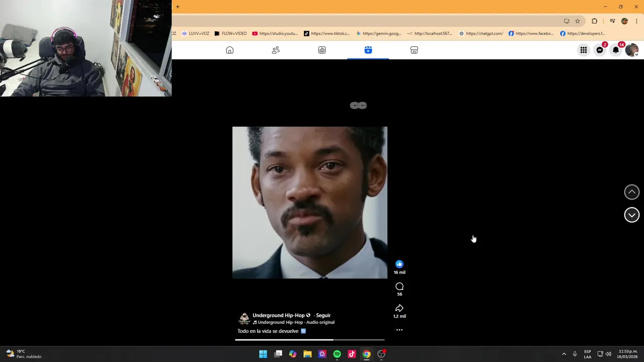Click the reel caption Todo en la vida se devuelve
644x362 pixels.
pyautogui.click(x=272, y=331)
